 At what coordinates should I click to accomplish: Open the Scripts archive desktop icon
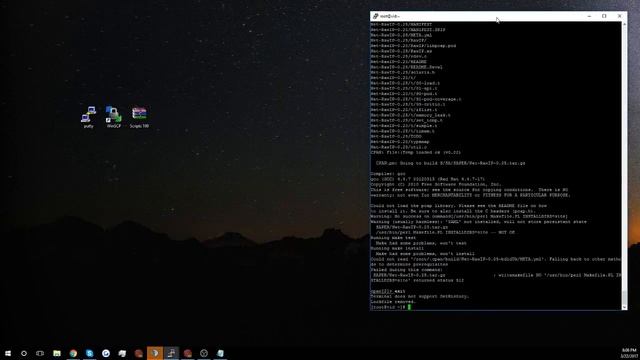point(139,117)
